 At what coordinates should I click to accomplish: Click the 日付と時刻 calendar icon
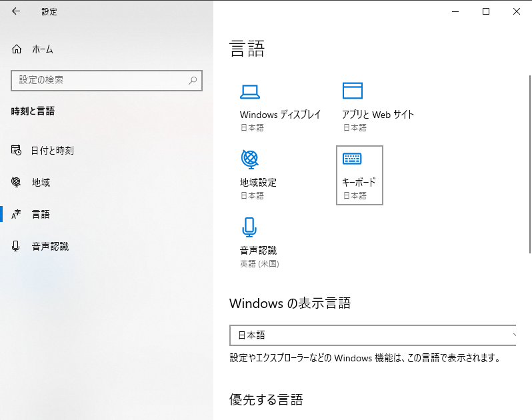[x=16, y=150]
